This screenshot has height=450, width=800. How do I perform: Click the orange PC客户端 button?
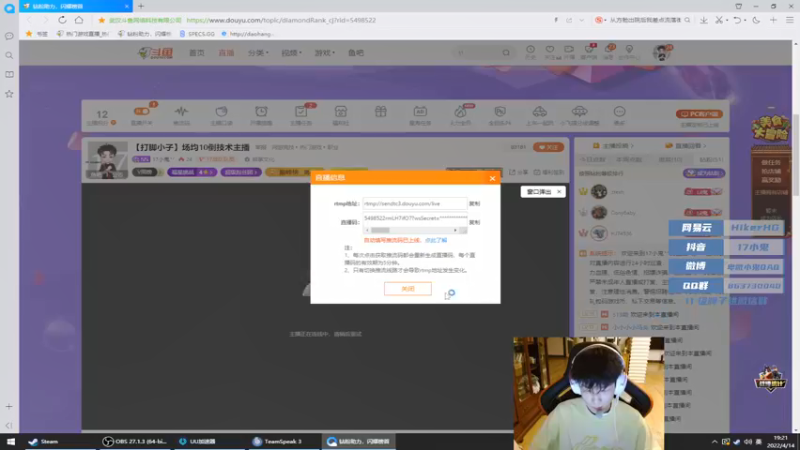[x=699, y=114]
